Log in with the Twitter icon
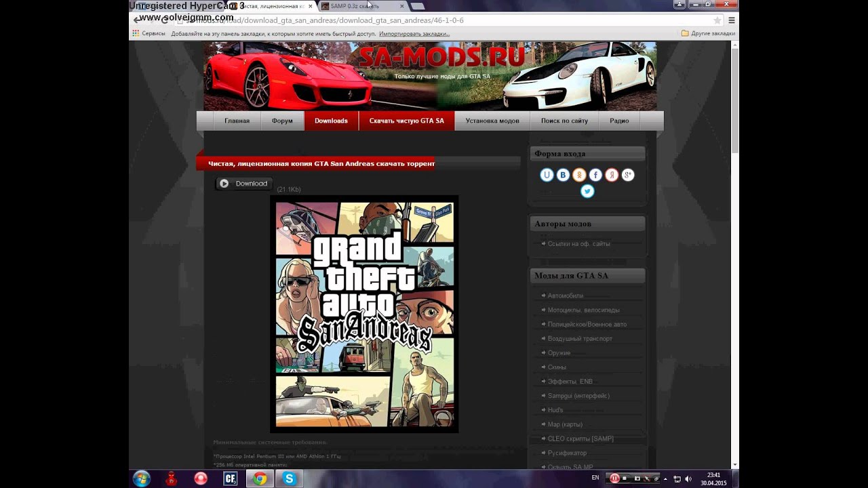This screenshot has width=868, height=488. tap(587, 191)
